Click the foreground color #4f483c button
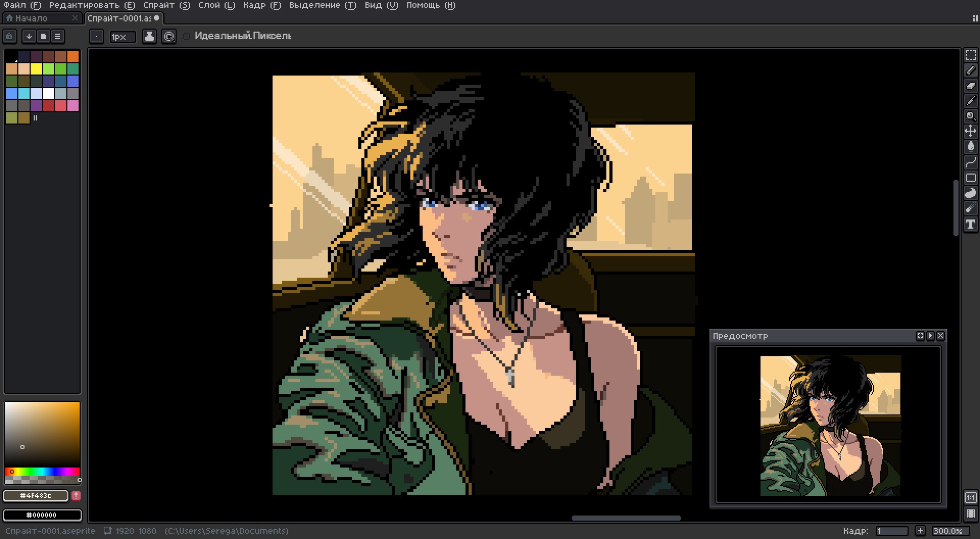 click(36, 496)
